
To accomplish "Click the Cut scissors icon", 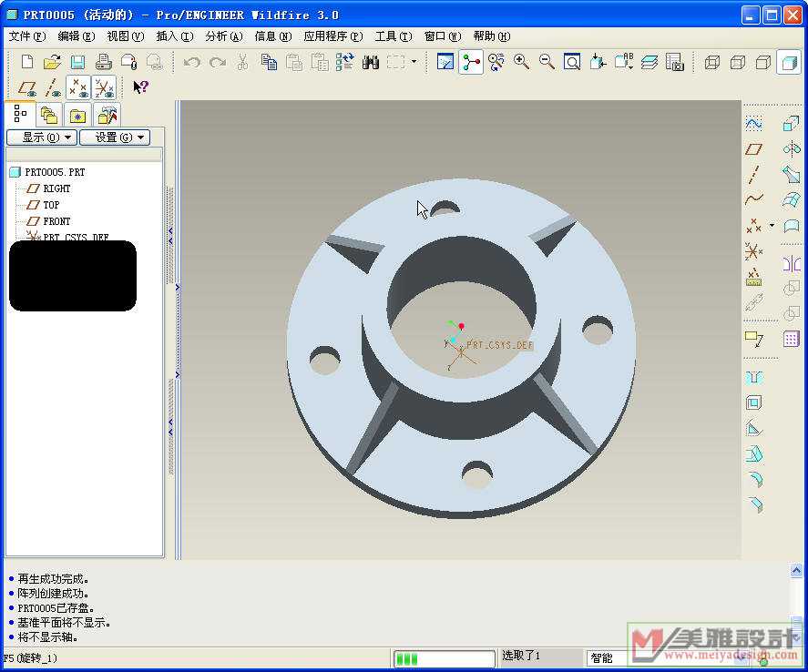I will click(x=242, y=62).
